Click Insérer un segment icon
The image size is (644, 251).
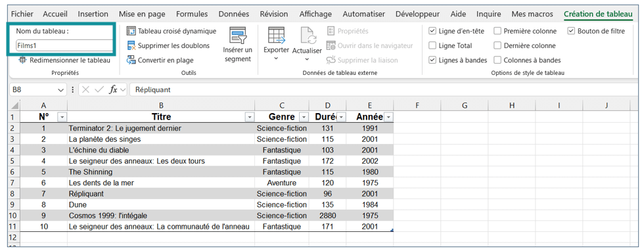pyautogui.click(x=238, y=35)
